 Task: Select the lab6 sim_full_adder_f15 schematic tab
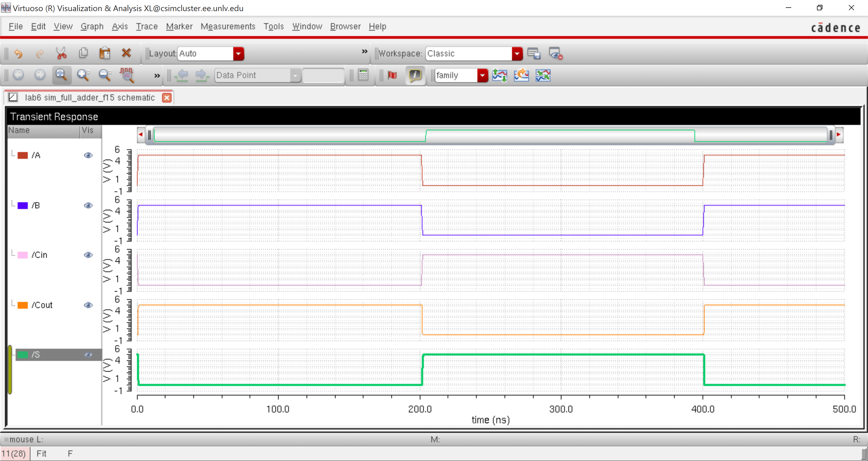click(x=90, y=98)
